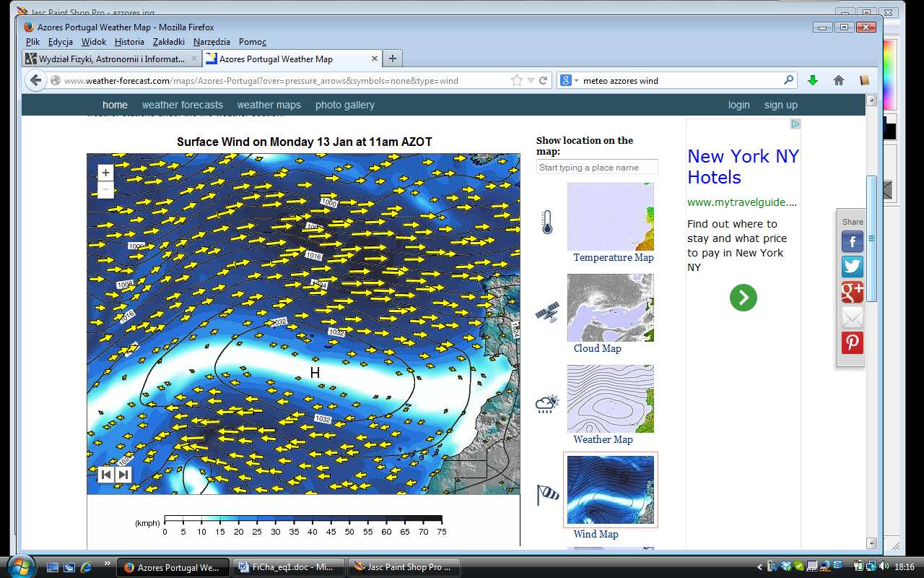Share page on Twitter
Viewport: 924px width, 578px height.
coord(853,267)
